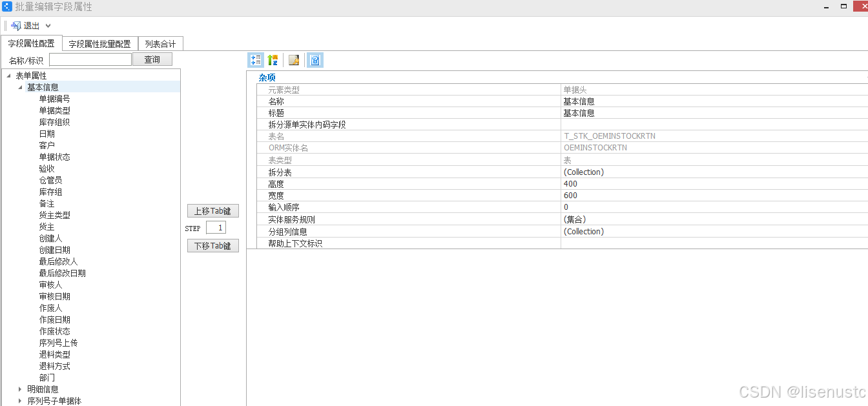Open the property pages icon
Screen dimensions: 868x406
294,60
